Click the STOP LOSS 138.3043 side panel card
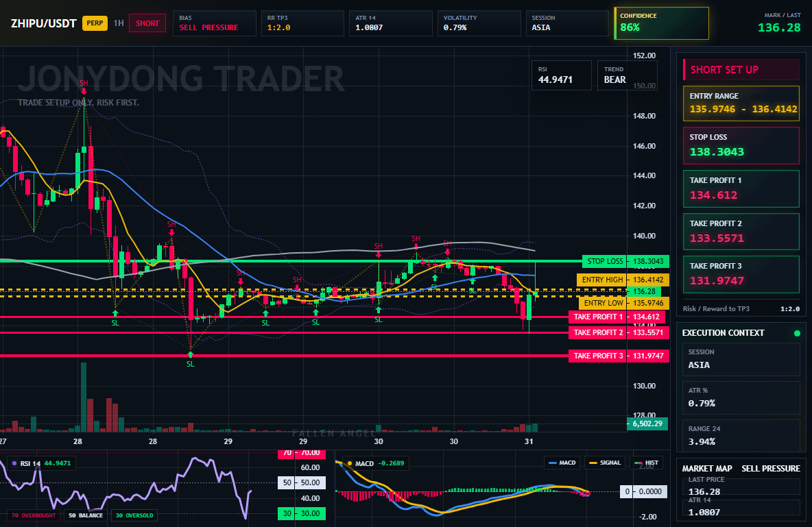812x527 pixels. click(x=741, y=145)
